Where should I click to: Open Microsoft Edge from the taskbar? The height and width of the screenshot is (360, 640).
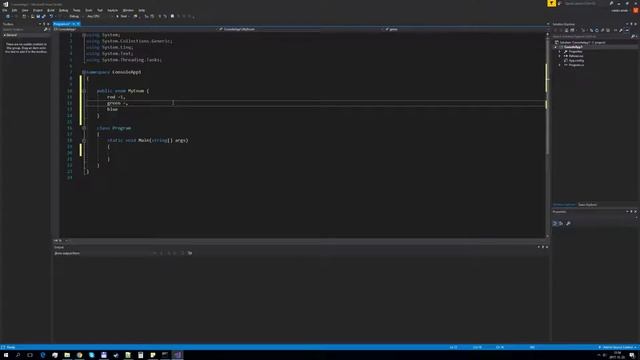click(42, 355)
